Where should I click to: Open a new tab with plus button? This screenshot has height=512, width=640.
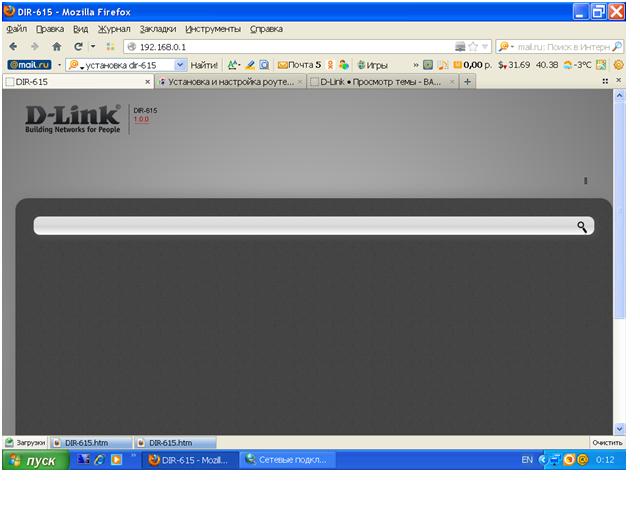[x=467, y=82]
